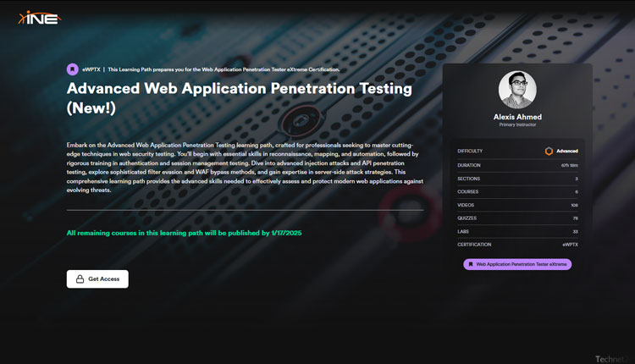Image resolution: width=635 pixels, height=364 pixels.
Task: Click the Advanced difficulty value text
Action: pyautogui.click(x=567, y=151)
